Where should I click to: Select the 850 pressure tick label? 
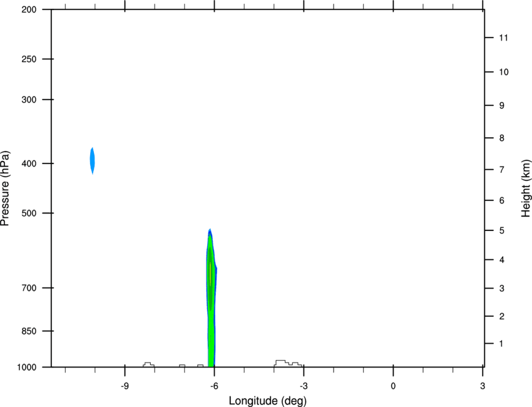tap(29, 331)
